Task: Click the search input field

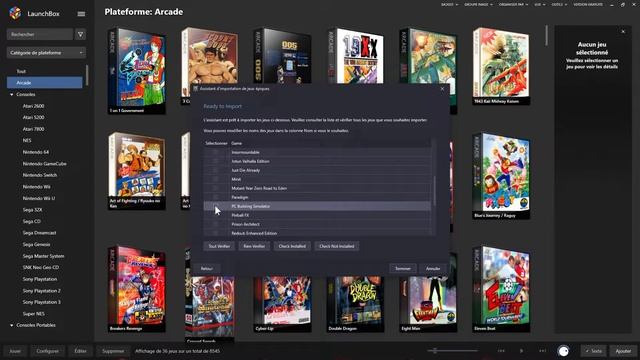Action: coord(40,34)
